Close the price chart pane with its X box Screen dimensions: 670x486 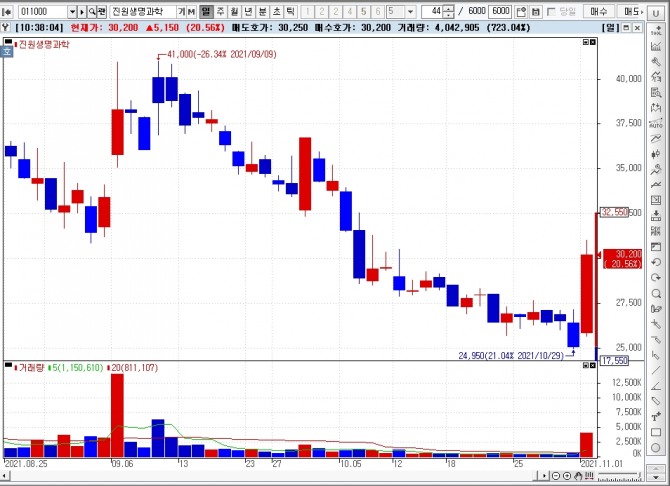pyautogui.click(x=593, y=42)
